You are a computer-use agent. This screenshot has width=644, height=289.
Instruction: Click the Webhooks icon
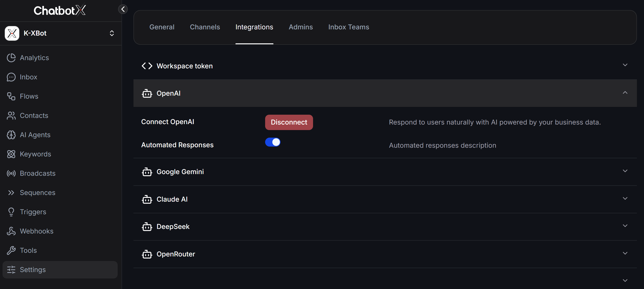(11, 231)
